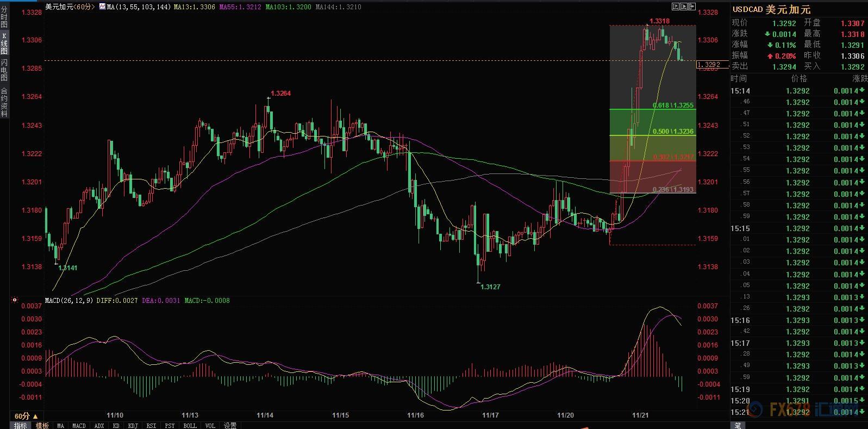Click the 昨收 value 1.3306
The height and width of the screenshot is (429, 868).
tap(852, 56)
